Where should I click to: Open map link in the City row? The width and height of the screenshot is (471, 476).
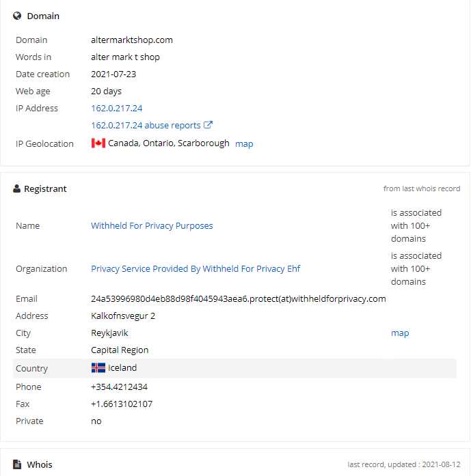pos(400,333)
